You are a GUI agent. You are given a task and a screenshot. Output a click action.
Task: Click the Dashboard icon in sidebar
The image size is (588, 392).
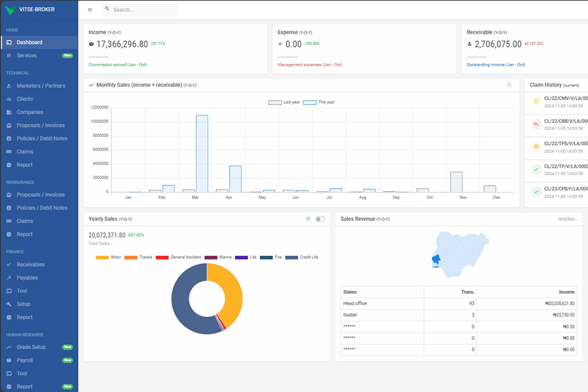[x=9, y=43]
